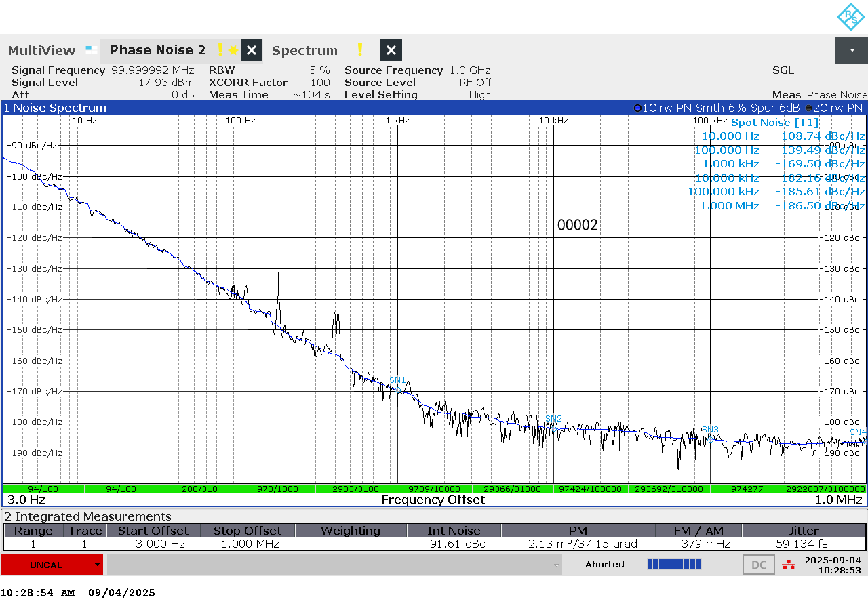Click the Source Level RF Off value
The image size is (868, 610).
475,83
